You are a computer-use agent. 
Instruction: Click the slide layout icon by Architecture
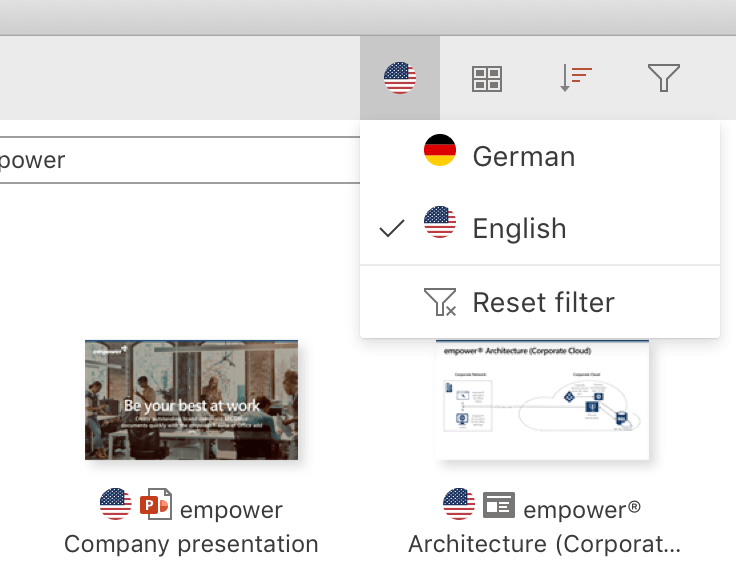tap(498, 506)
